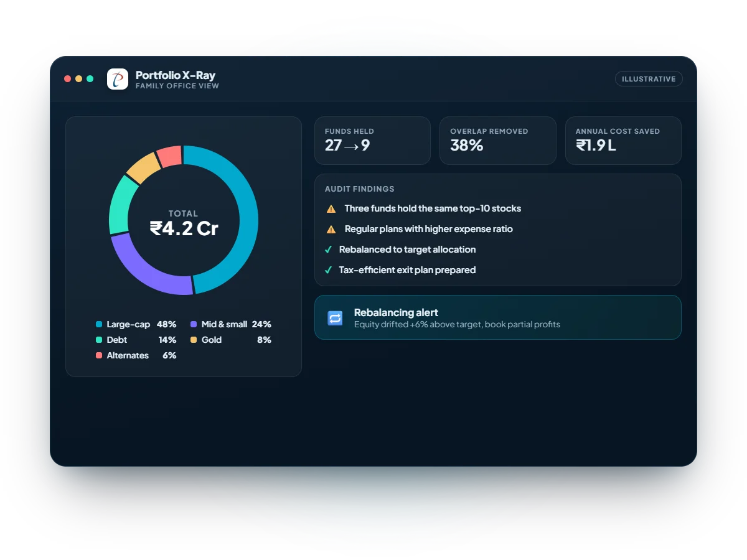Screen dimensions: 747x560
Task: Click the '24%' legend value
Action: (x=261, y=324)
